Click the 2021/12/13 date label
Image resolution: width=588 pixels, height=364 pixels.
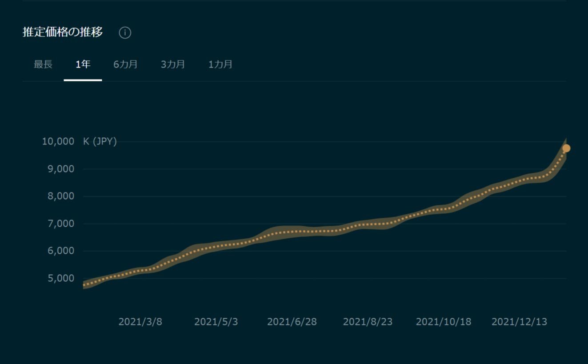click(x=519, y=322)
